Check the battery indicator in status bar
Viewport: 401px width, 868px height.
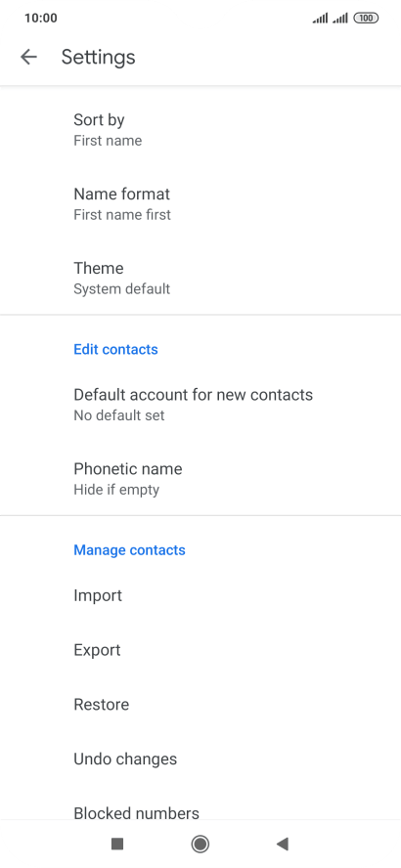point(366,19)
